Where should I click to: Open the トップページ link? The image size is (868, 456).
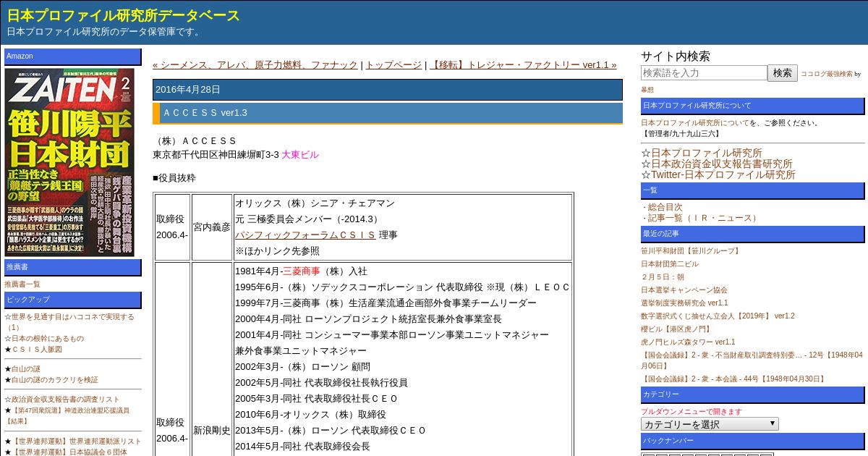point(393,65)
